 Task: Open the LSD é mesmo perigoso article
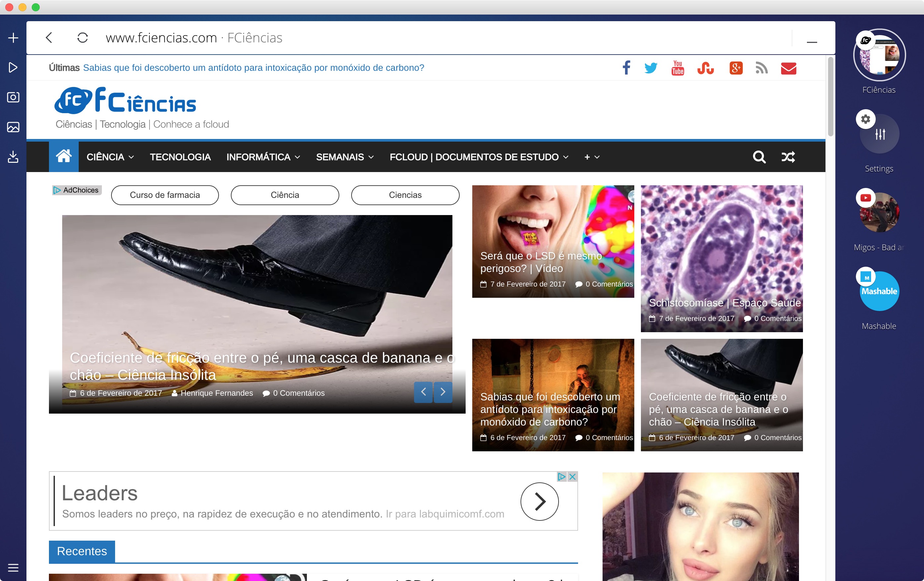click(x=553, y=241)
